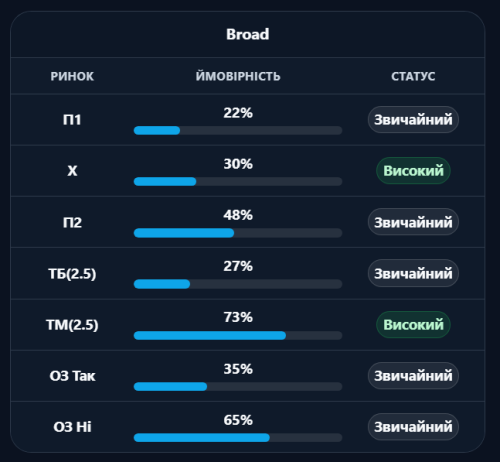Viewport: 500px width, 462px height.
Task: Click the Високий badge in ТМ(2.5) row
Action: click(413, 325)
